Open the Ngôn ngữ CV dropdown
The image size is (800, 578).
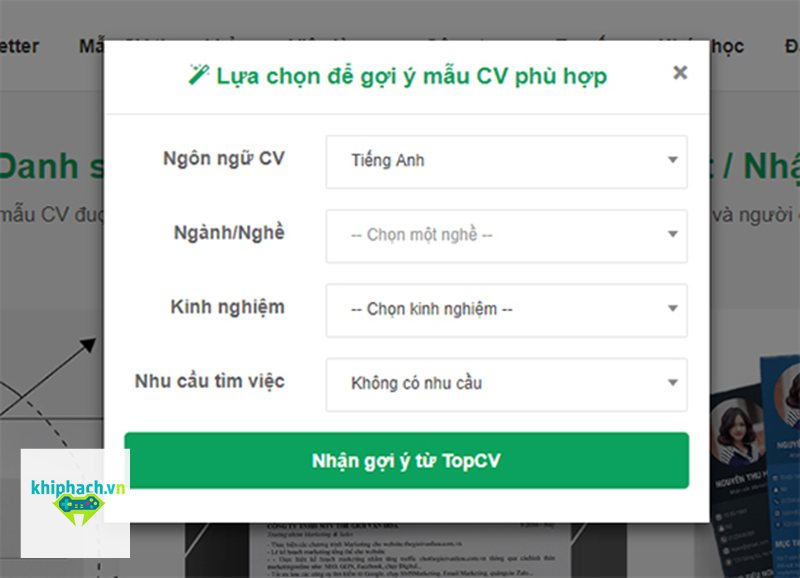coord(507,162)
